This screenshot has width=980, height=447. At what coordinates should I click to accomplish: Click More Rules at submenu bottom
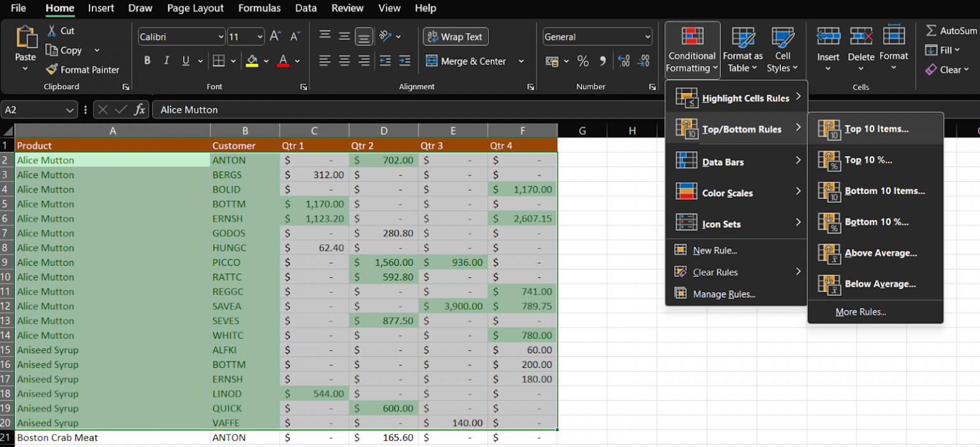click(x=861, y=312)
